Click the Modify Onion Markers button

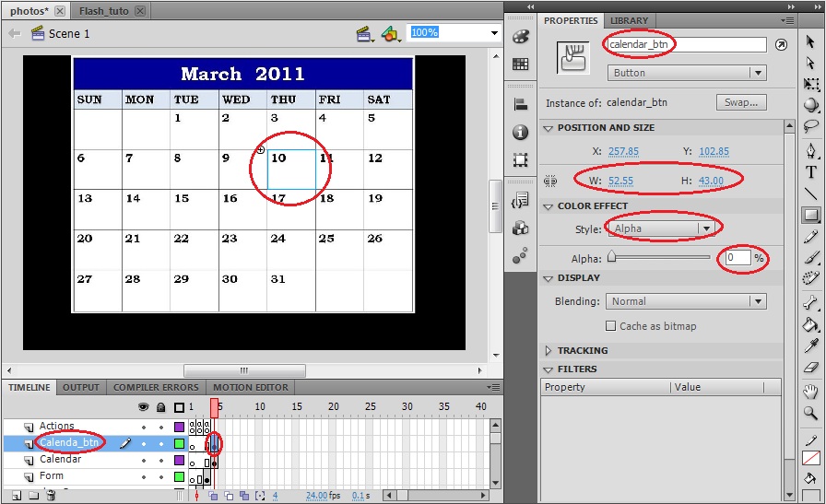(260, 496)
